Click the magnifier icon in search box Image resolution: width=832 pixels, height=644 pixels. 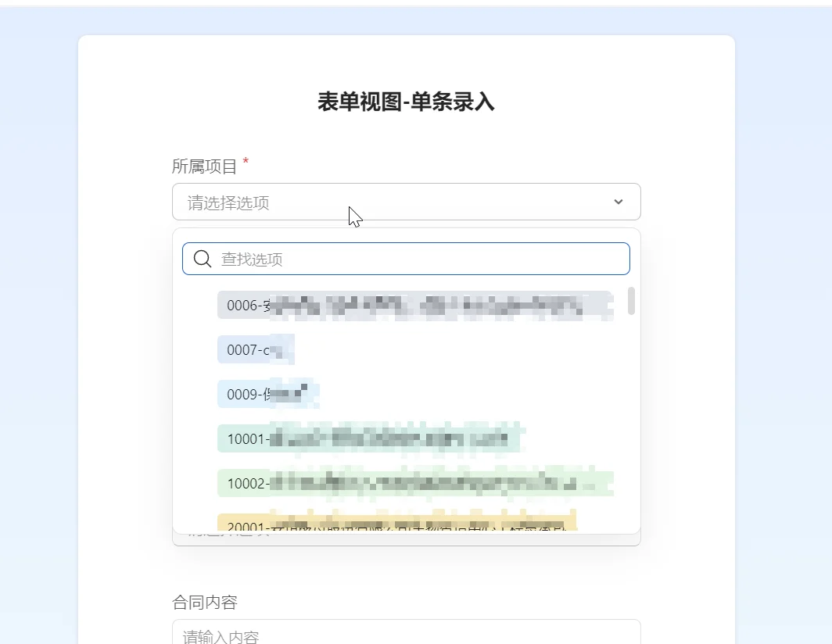pos(203,259)
